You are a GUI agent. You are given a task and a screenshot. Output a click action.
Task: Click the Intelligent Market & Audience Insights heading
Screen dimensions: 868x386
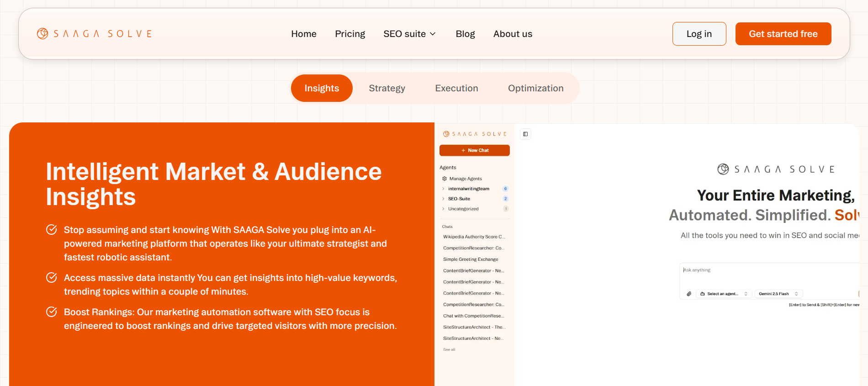click(x=214, y=184)
